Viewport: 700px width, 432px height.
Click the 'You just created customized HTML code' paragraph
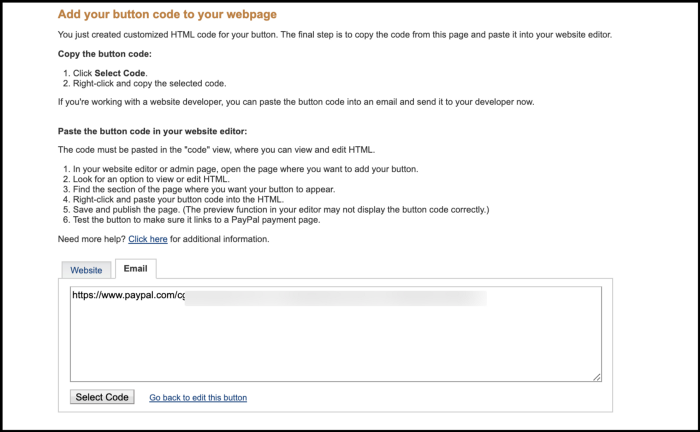coord(334,35)
